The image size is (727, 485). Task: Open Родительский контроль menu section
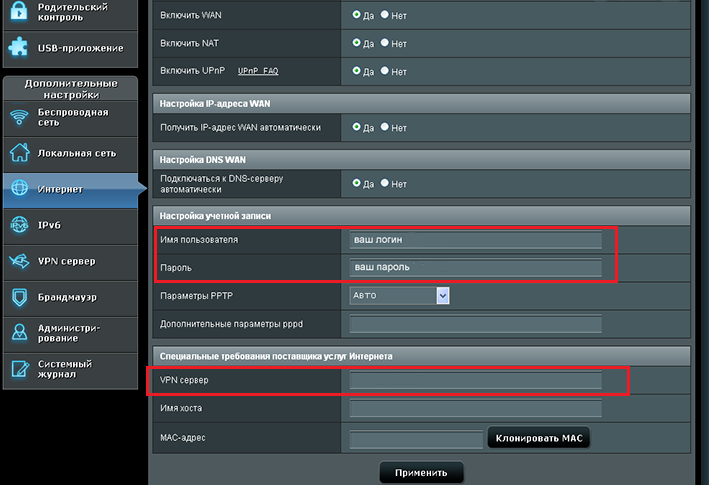[x=70, y=13]
